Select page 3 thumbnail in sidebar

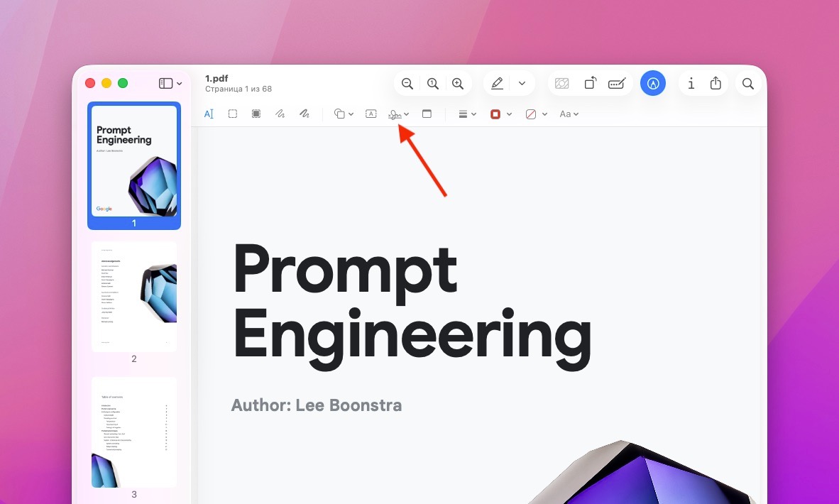[133, 432]
